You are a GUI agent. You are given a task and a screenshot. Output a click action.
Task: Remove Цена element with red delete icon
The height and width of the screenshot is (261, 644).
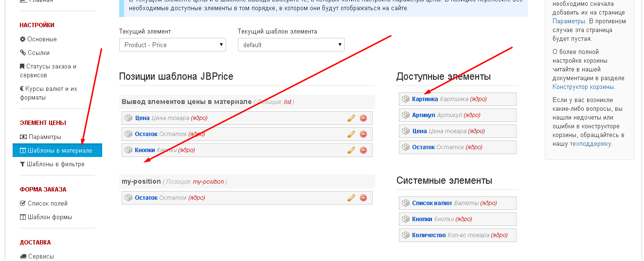[363, 118]
